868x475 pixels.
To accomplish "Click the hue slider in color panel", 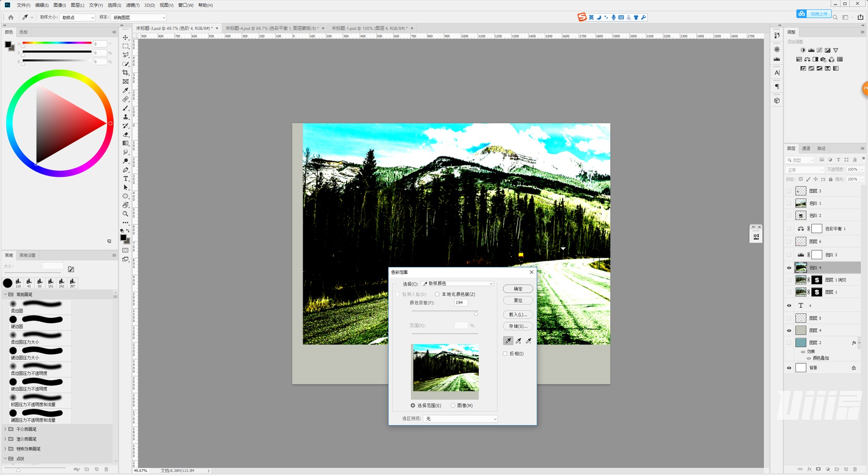I will pyautogui.click(x=57, y=43).
